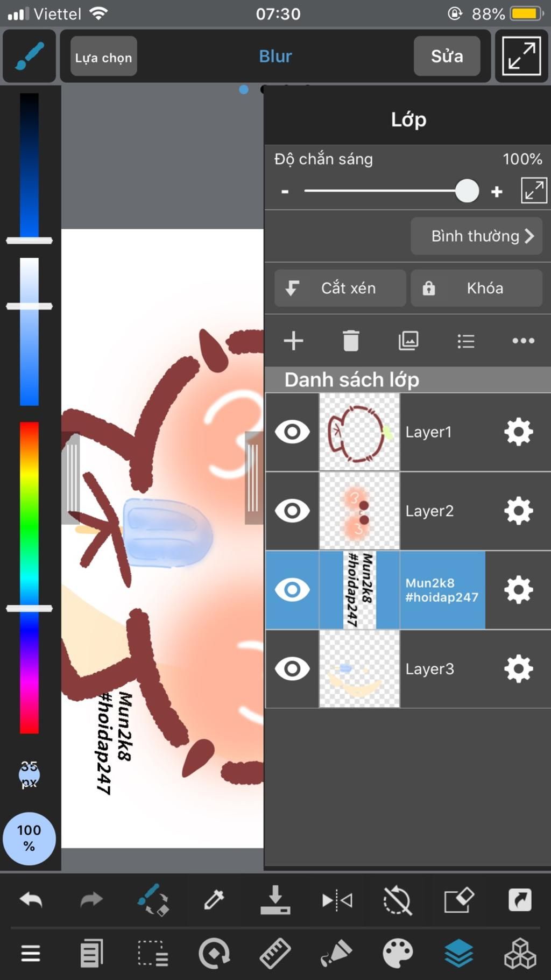Click the opacity slider handle
551x980 pixels.
pos(467,191)
